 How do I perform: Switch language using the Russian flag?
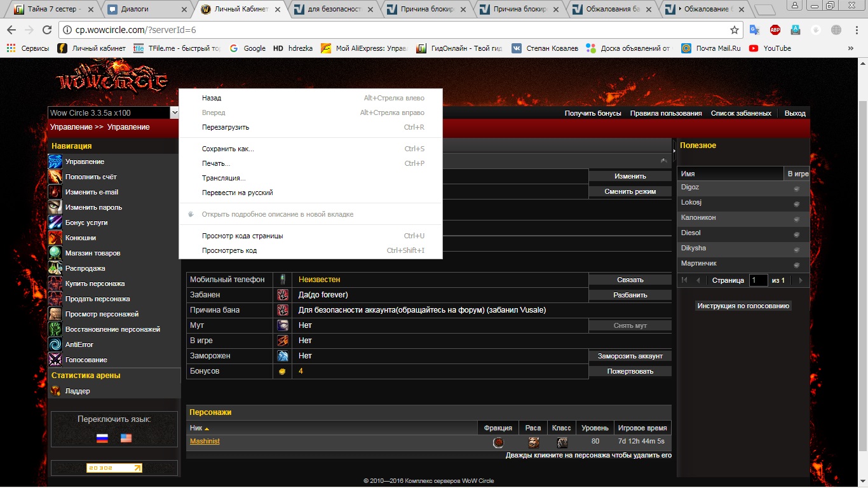point(102,438)
